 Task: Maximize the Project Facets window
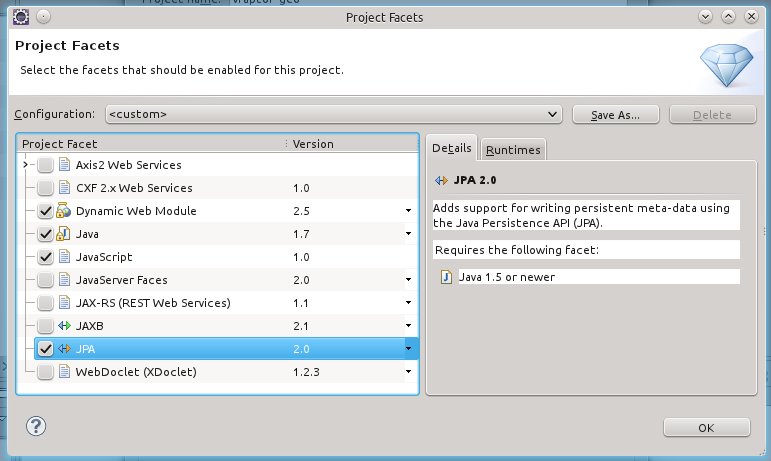coord(728,17)
